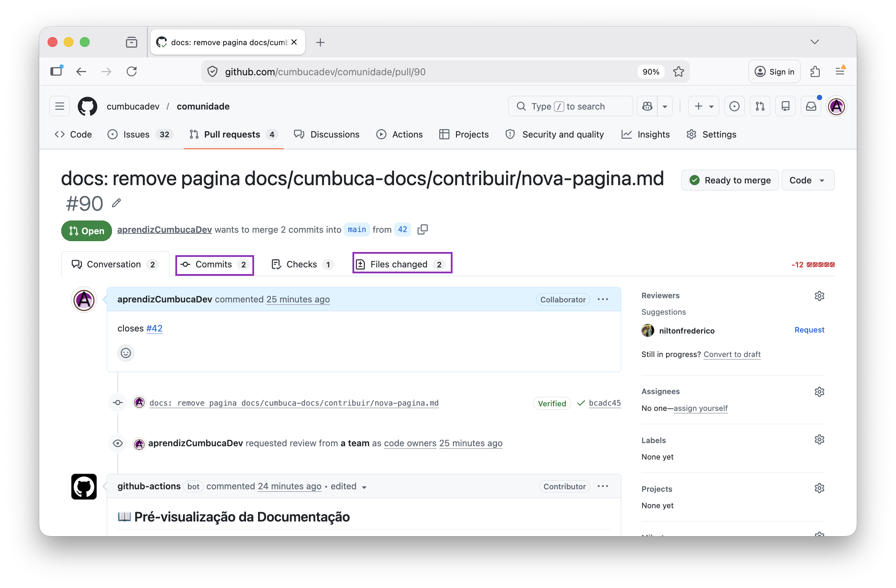The width and height of the screenshot is (896, 588).
Task: Open the create new plus menu
Action: click(703, 106)
